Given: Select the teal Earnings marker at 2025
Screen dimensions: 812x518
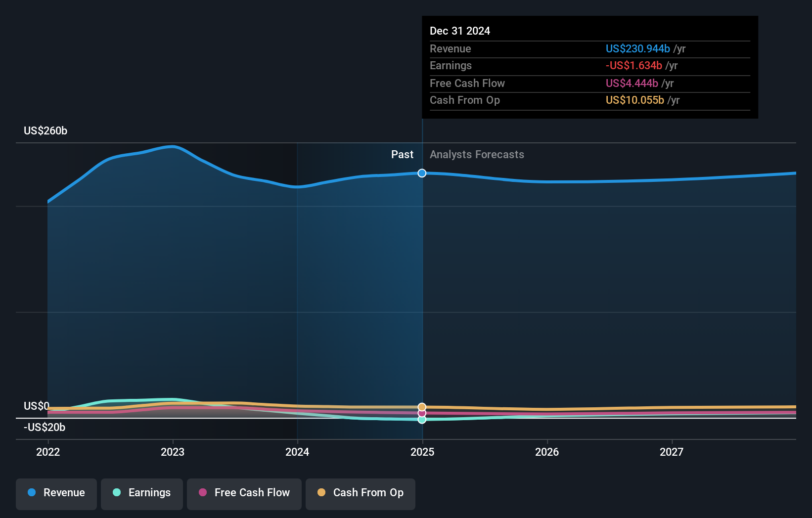Looking at the screenshot, I should point(422,420).
